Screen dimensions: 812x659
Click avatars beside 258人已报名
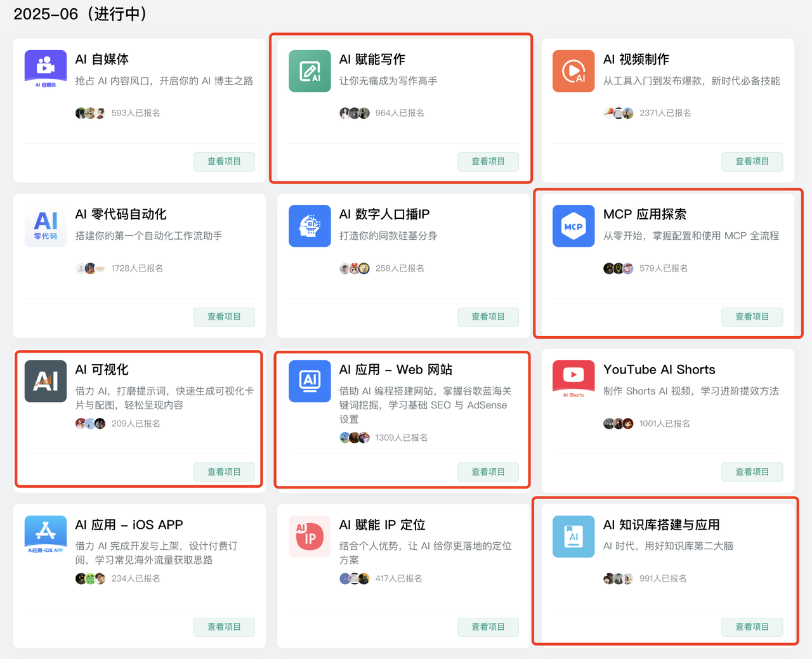(355, 268)
